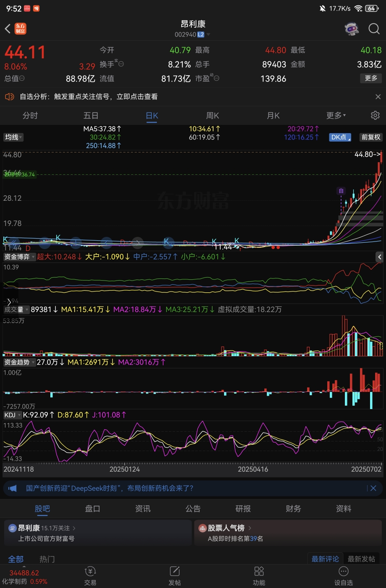Tap the mute bell in the status bar
386x588 pixels.
[322, 8]
